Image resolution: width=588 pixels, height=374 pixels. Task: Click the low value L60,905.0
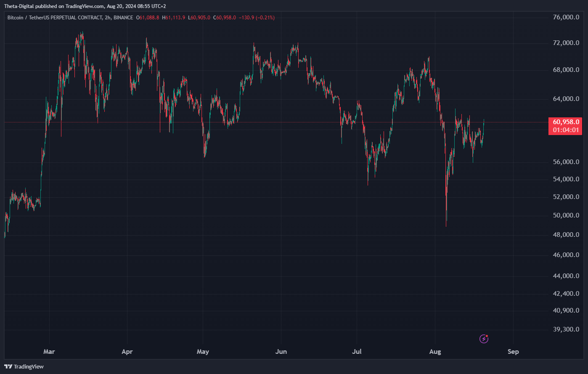(x=200, y=18)
